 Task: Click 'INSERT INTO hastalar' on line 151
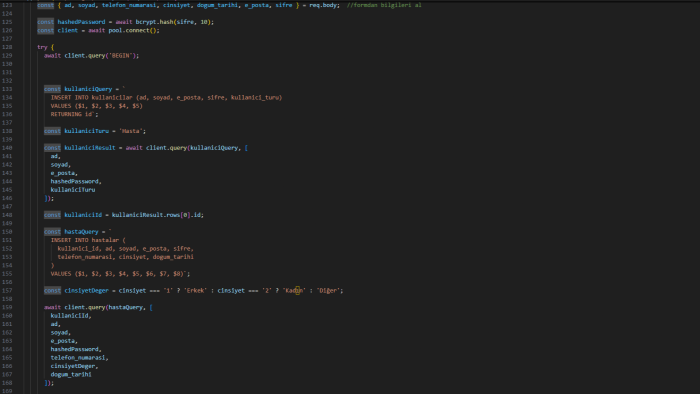click(x=85, y=240)
